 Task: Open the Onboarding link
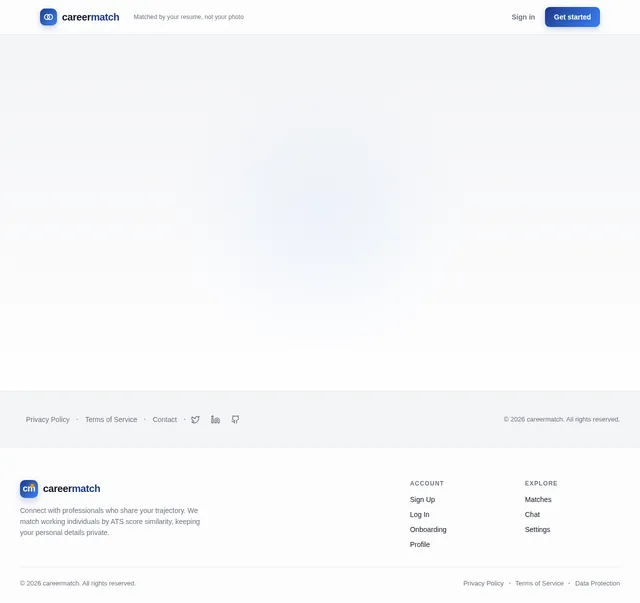(x=428, y=530)
